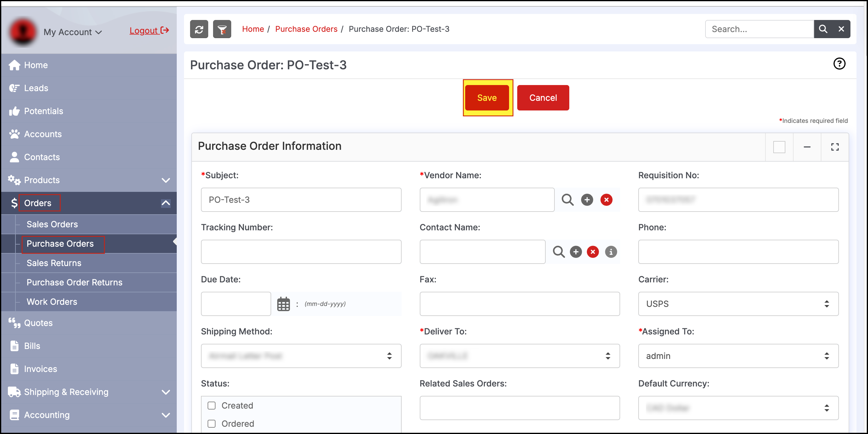Expand the Accounting menu chevron
The width and height of the screenshot is (868, 434).
166,415
